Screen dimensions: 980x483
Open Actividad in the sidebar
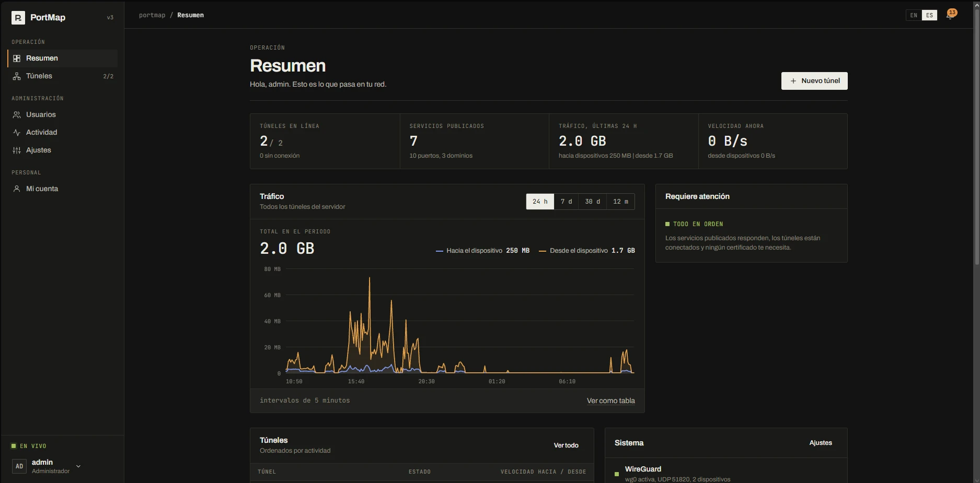click(x=63, y=133)
